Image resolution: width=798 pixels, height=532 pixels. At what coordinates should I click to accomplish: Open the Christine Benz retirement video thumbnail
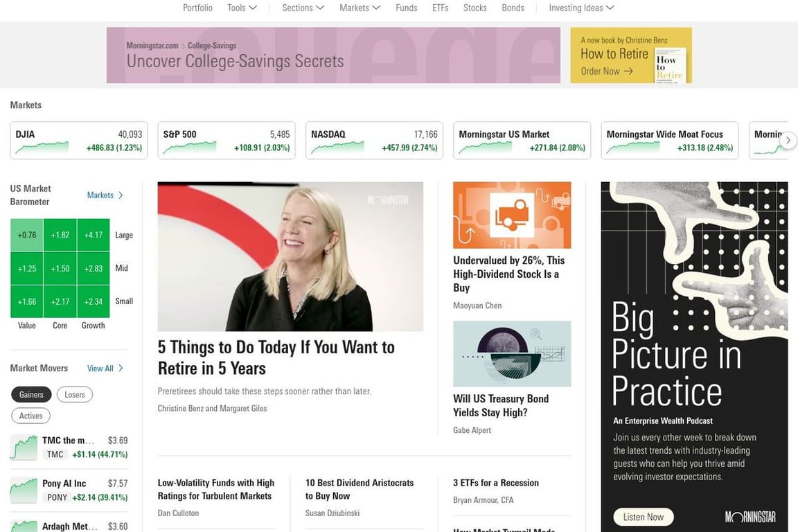click(290, 256)
